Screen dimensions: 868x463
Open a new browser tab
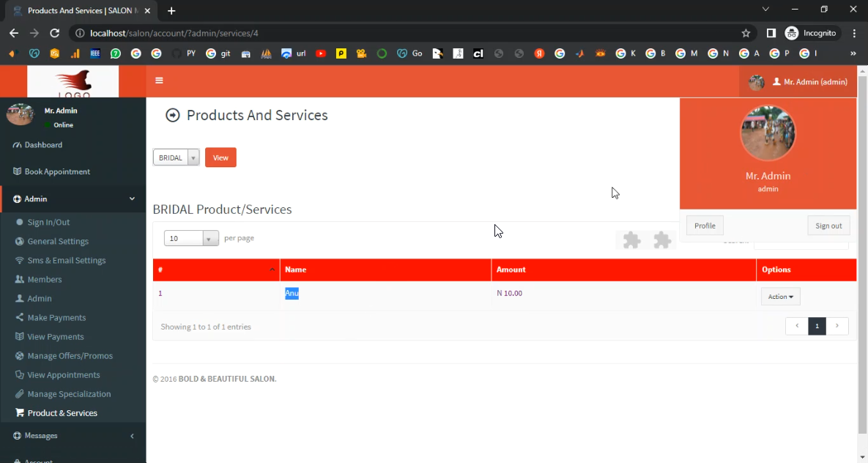tap(171, 11)
